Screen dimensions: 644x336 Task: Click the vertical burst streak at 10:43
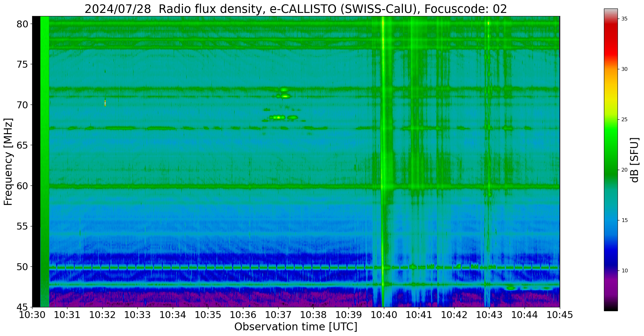click(488, 161)
